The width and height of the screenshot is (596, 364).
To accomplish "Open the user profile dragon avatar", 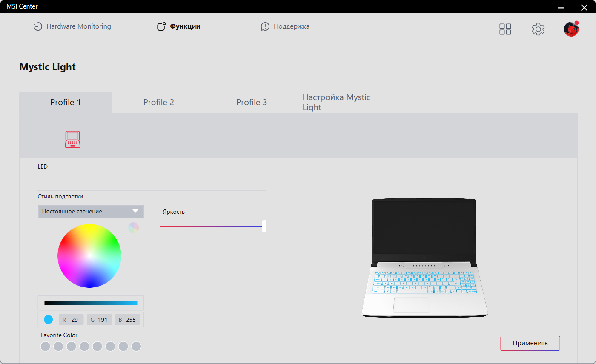I will [x=571, y=29].
